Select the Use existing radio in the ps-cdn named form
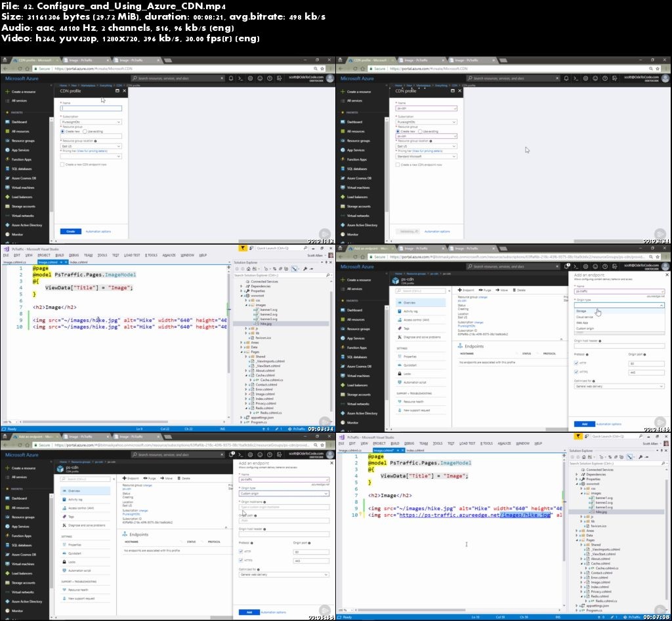This screenshot has height=621, width=672. point(420,132)
